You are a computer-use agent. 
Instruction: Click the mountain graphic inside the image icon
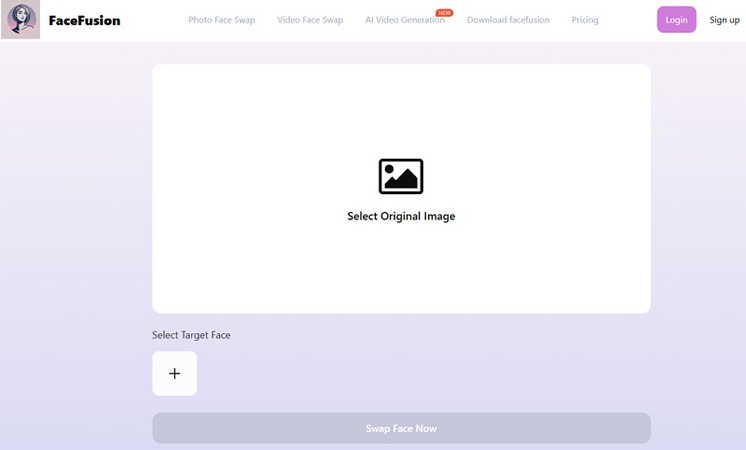[x=402, y=183]
